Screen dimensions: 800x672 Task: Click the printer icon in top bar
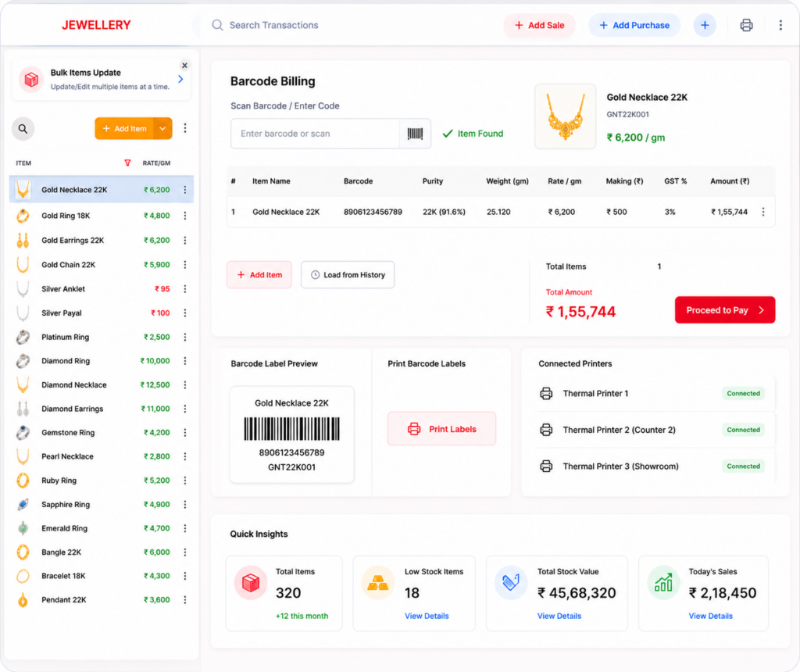(746, 25)
